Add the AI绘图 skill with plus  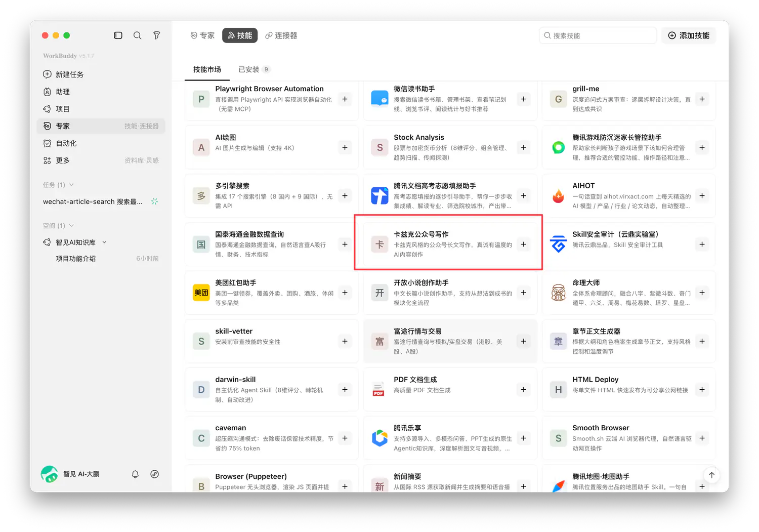tap(345, 147)
